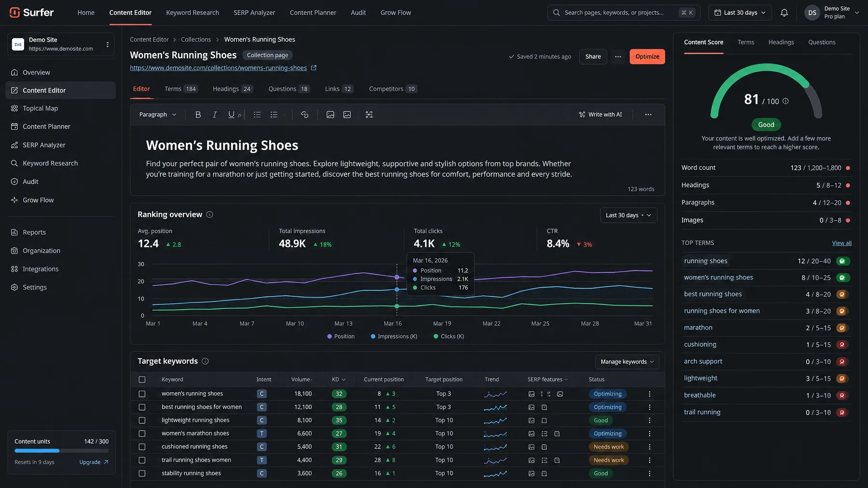Sort by Volume column header
Image resolution: width=868 pixels, height=488 pixels.
(301, 380)
